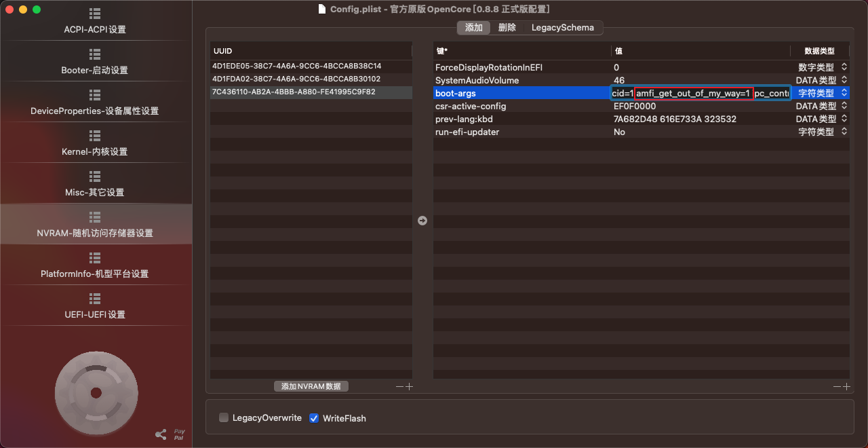Select the Booter list icon in sidebar
The height and width of the screenshot is (448, 868).
point(95,54)
